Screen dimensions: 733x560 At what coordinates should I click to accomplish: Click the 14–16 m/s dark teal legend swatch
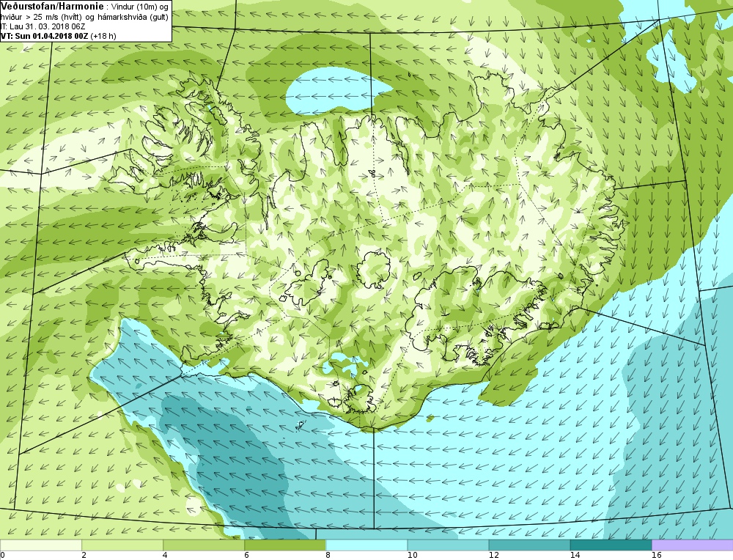click(x=611, y=545)
